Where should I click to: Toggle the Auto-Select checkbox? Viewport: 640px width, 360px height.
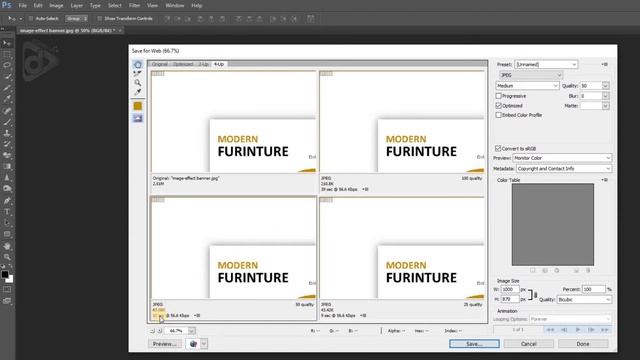[31, 19]
